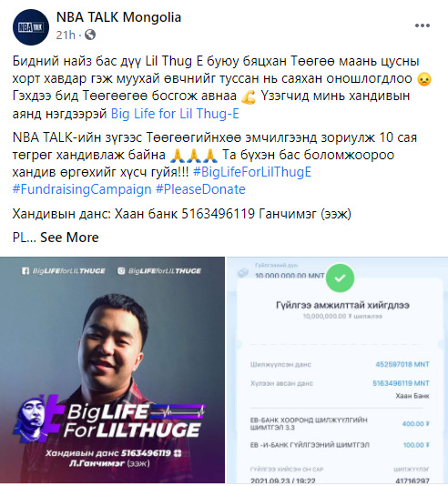Open the Big Life for Lil Thug-E link
This screenshot has height=486, width=448.
tap(175, 114)
